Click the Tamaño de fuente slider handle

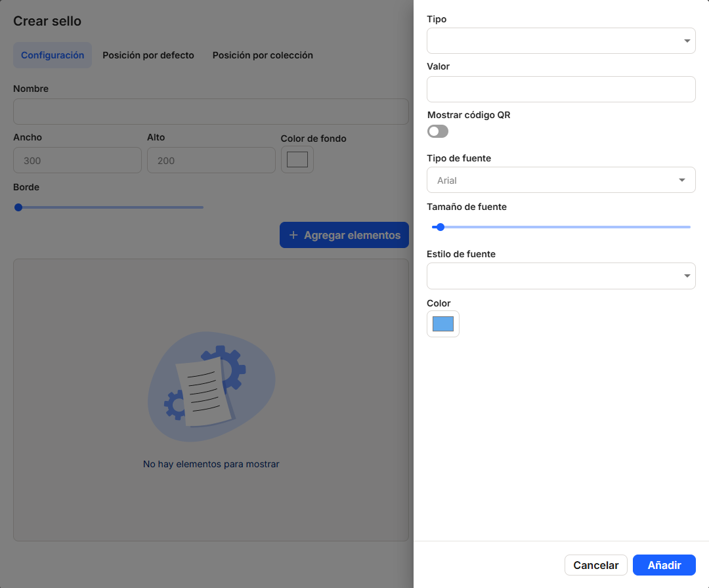coord(440,227)
